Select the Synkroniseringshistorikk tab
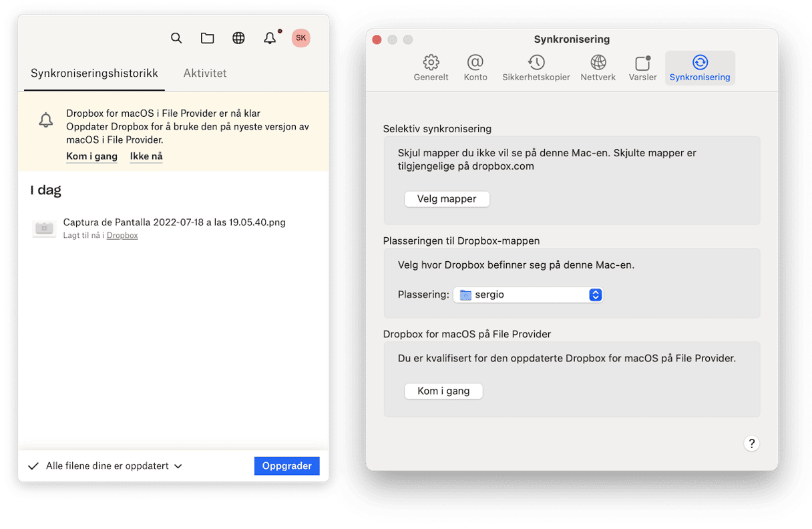 (x=94, y=73)
